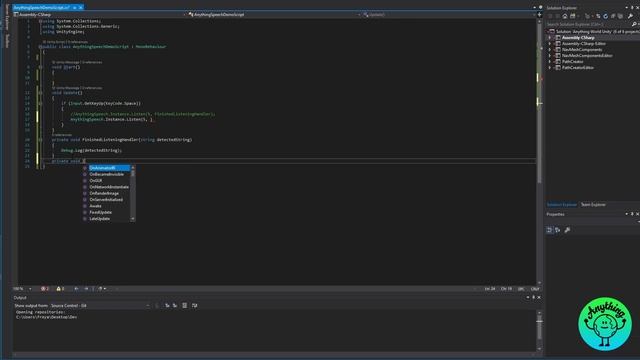Viewport: 640px width, 360px height.
Task: Pin the Properties panel with auto-hide icon
Action: pos(632,214)
